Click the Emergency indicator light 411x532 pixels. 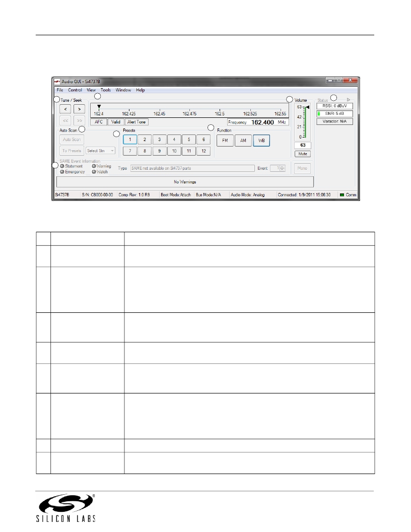[62, 172]
